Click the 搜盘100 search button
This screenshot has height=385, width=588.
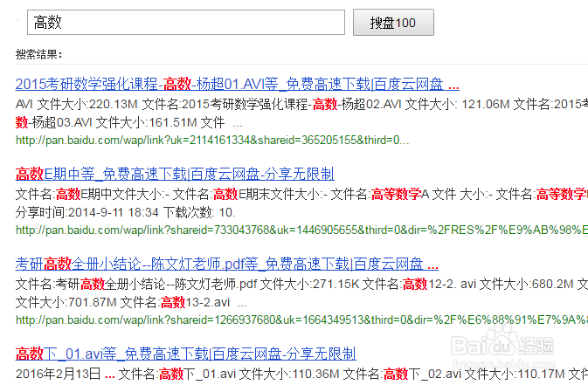pos(393,23)
